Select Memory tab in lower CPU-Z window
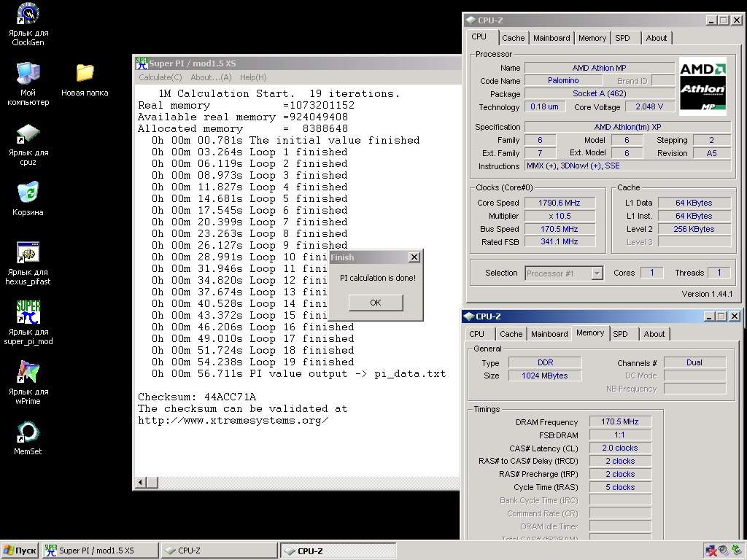The height and width of the screenshot is (560, 747). pyautogui.click(x=590, y=332)
